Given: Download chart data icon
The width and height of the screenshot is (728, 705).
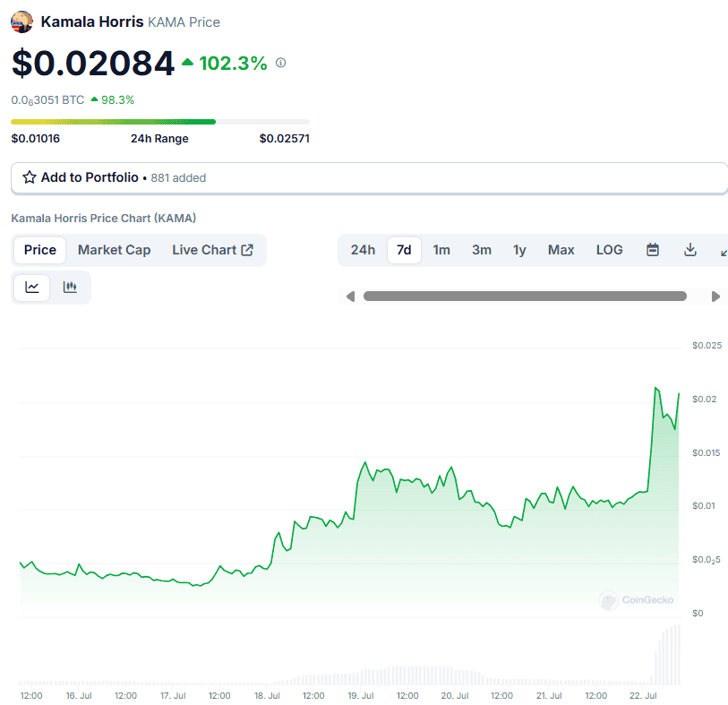Looking at the screenshot, I should (690, 250).
